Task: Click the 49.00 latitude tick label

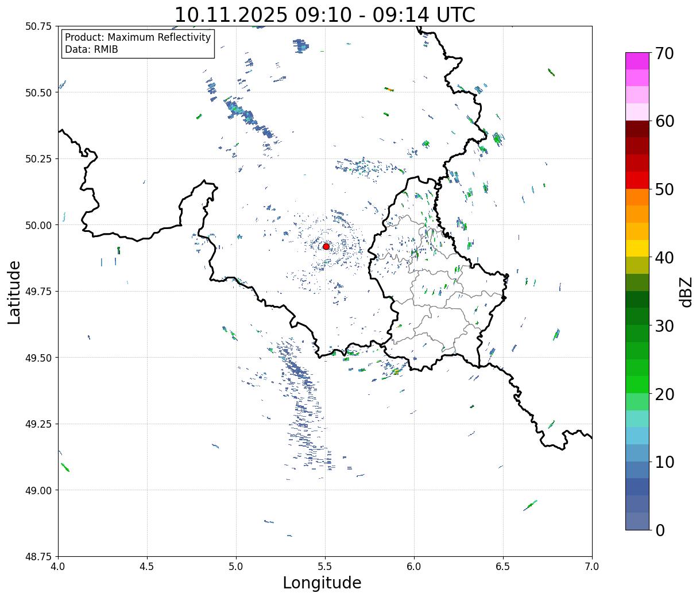Action: pyautogui.click(x=38, y=490)
